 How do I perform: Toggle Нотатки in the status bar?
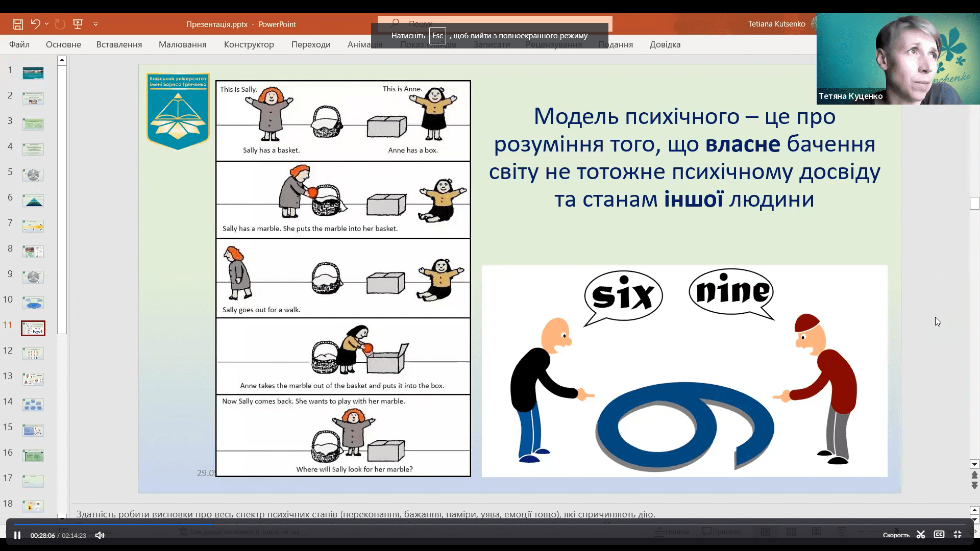673,531
